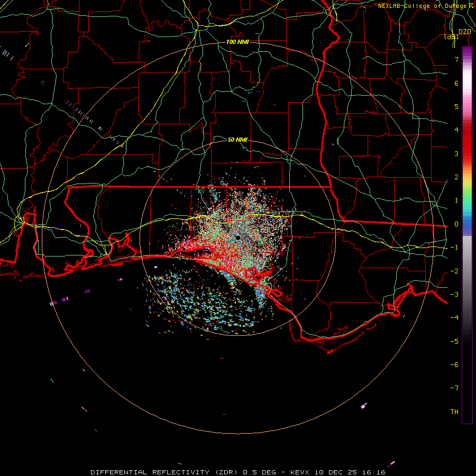Click the positive 1 dB scale label
Screen dimensions: 476x476
456,200
